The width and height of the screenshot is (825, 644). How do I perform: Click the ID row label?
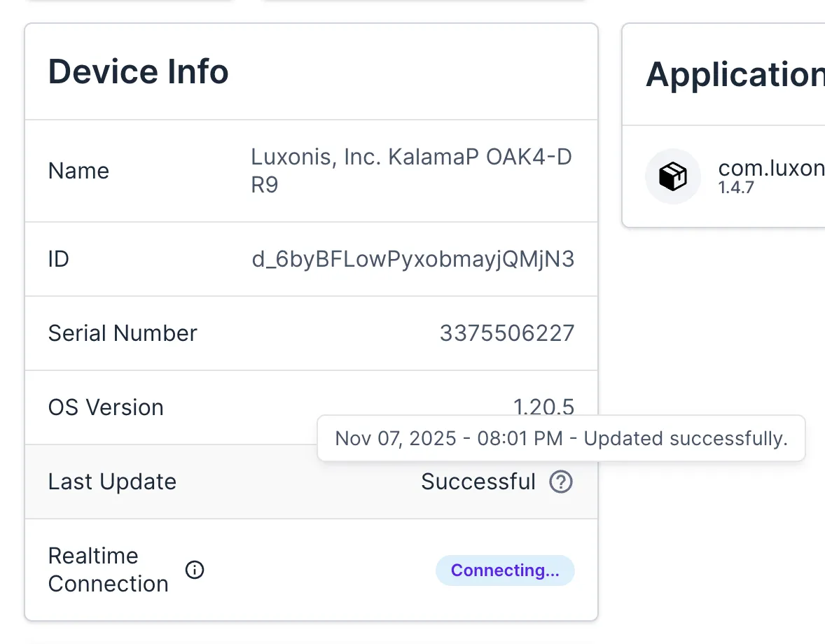(x=59, y=260)
